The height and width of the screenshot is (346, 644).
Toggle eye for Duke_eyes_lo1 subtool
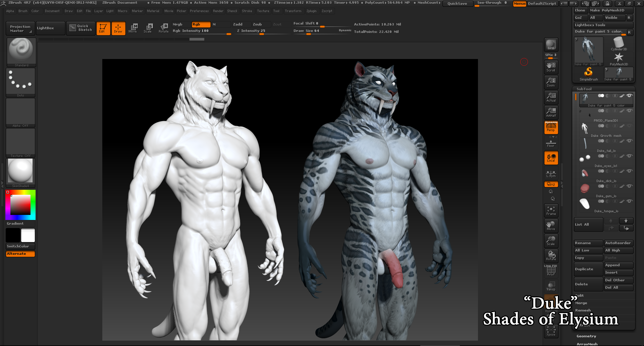pyautogui.click(x=630, y=156)
